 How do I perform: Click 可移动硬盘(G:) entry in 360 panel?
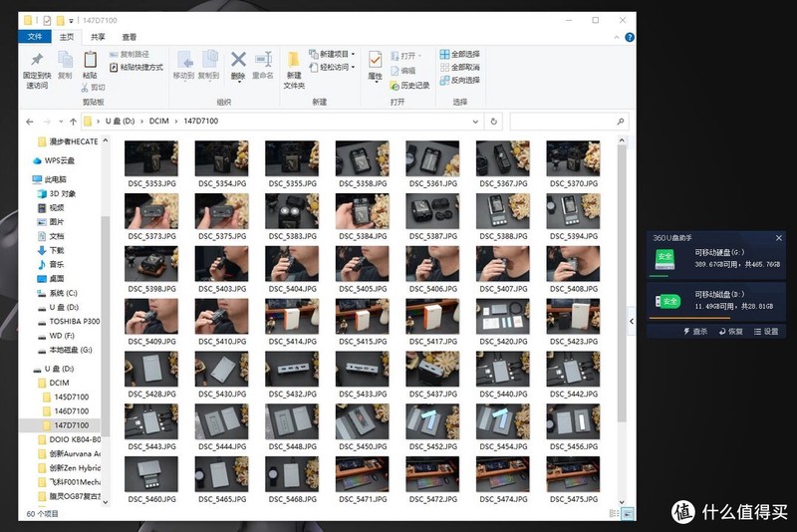715,259
